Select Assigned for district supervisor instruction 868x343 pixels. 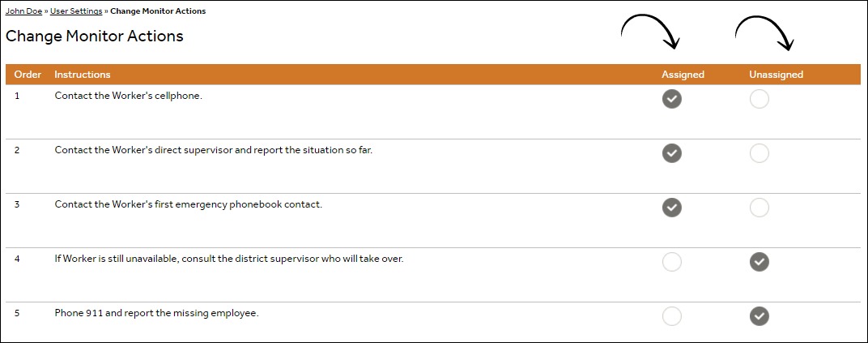point(671,262)
